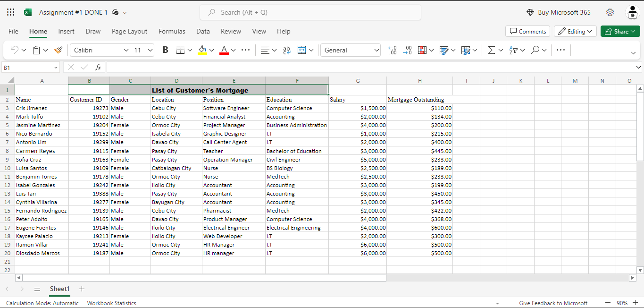Click Decrease Decimal icon
Viewport: 644px width, 308px height.
pyautogui.click(x=392, y=50)
